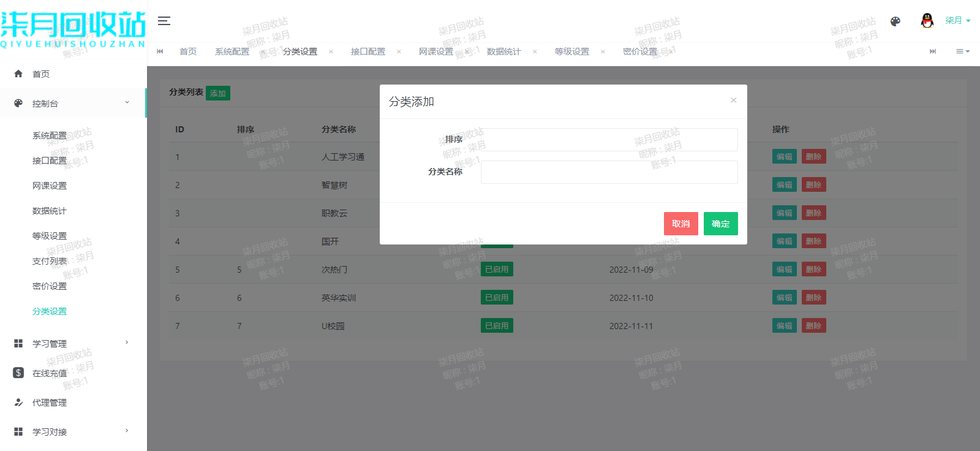Screen dimensions: 980x451
Task: Open 接口配置 in the sidebar
Action: coord(50,161)
